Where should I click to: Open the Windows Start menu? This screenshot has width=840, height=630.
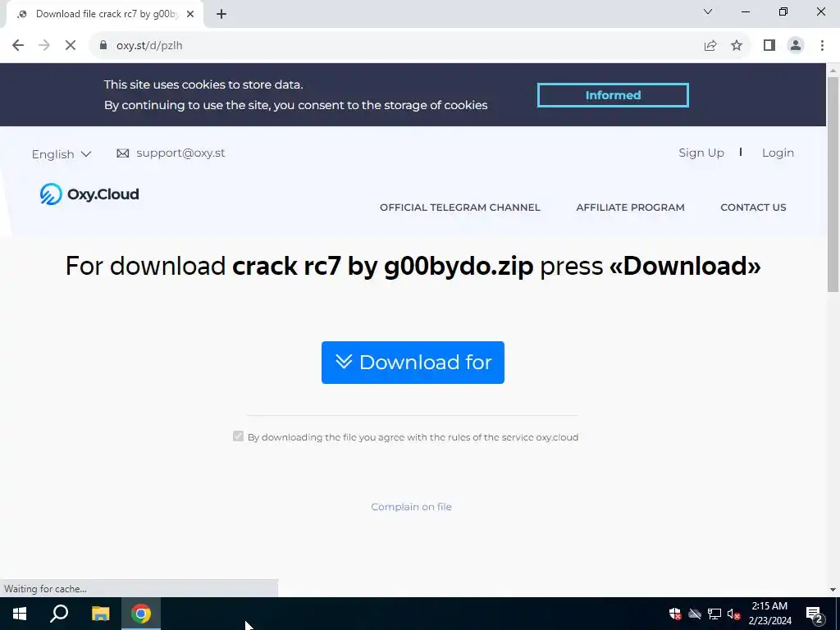click(x=20, y=614)
